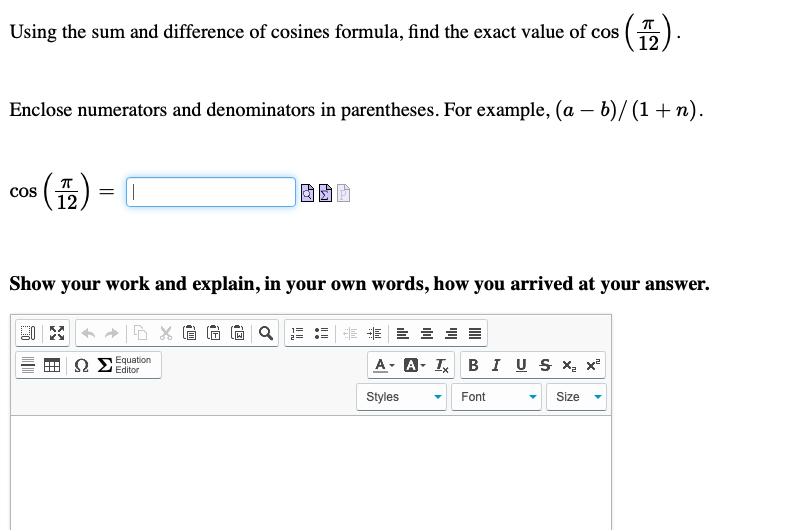Click the Cut scissors icon
This screenshot has height=530, width=807.
pos(165,333)
